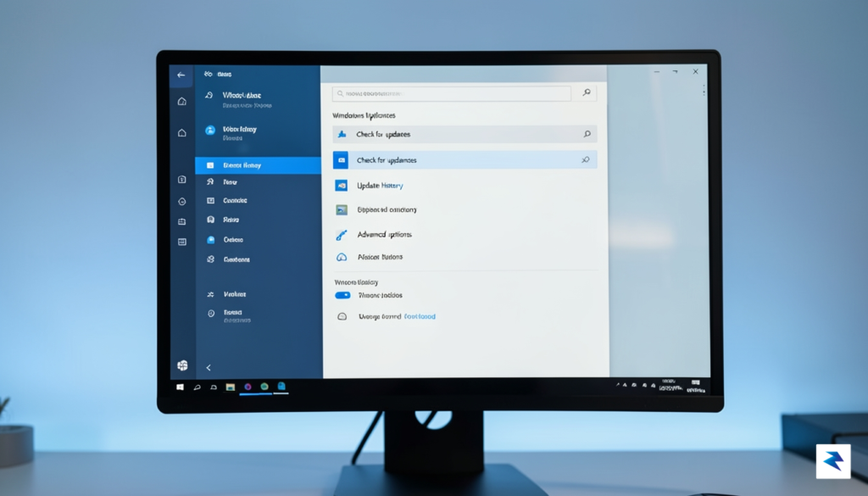
Task: Switch the blue toggle in the main pane
Action: (x=342, y=295)
